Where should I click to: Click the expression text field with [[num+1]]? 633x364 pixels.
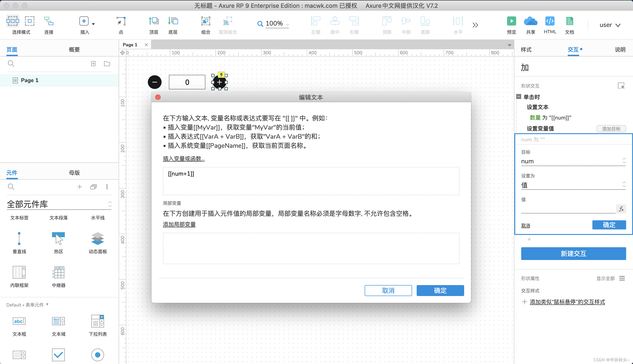311,181
